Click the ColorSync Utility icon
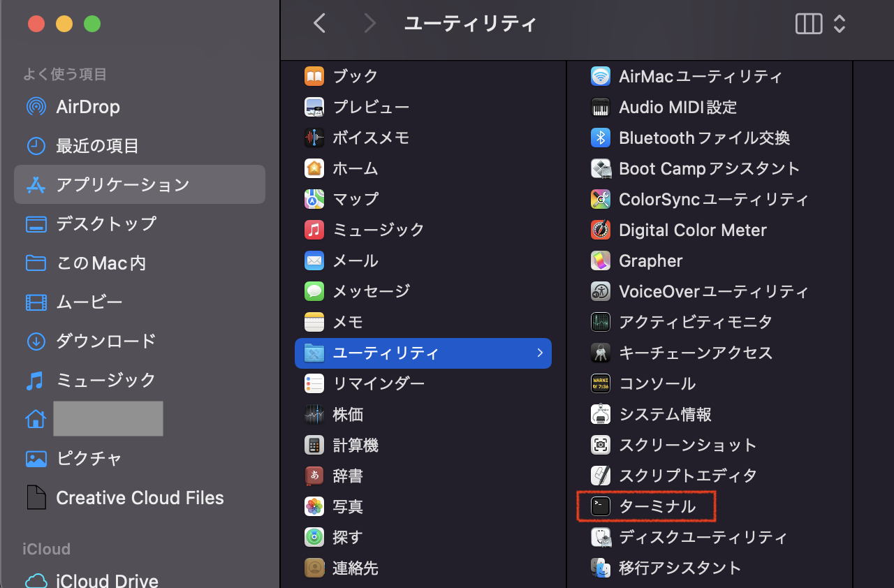894x588 pixels. tap(601, 199)
